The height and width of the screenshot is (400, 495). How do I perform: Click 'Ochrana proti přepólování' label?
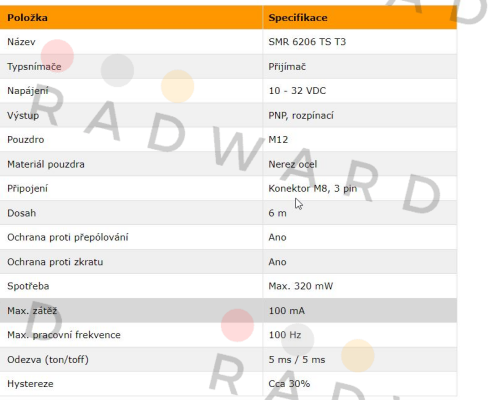(68, 237)
